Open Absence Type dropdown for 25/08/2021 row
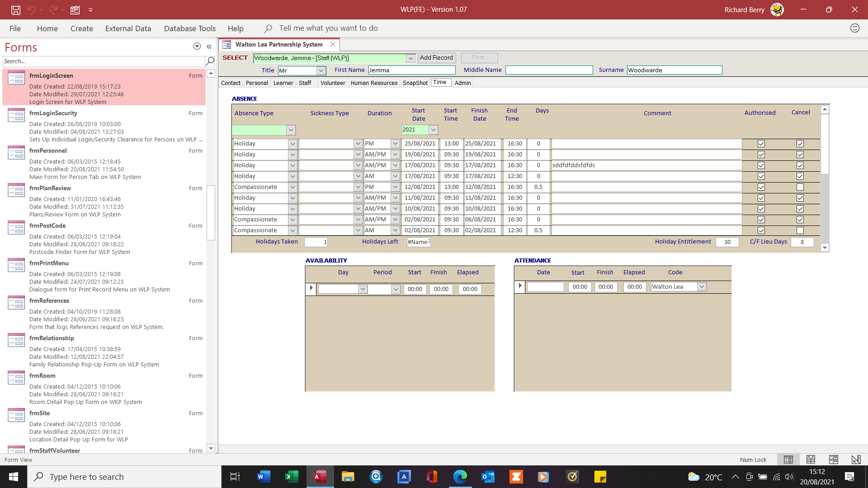This screenshot has width=868, height=488. click(292, 144)
